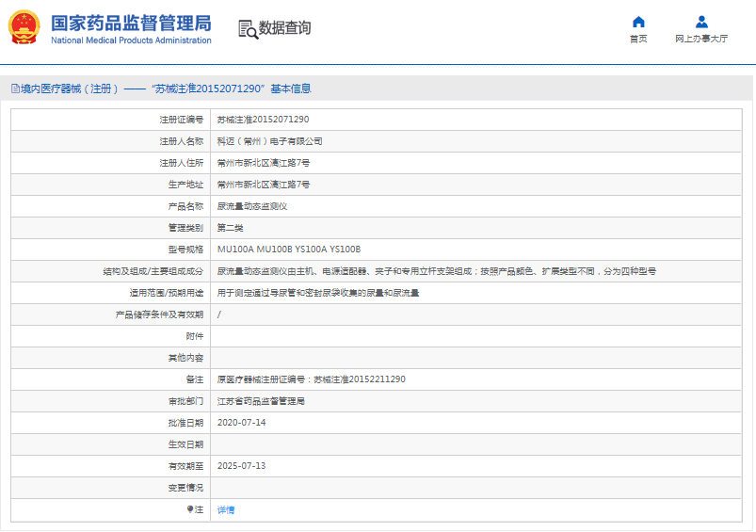
Task: Click the national emblem logo
Action: pyautogui.click(x=24, y=27)
